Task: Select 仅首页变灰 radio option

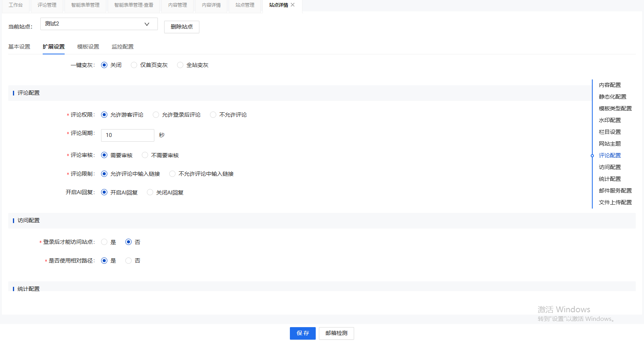Action: coord(134,65)
